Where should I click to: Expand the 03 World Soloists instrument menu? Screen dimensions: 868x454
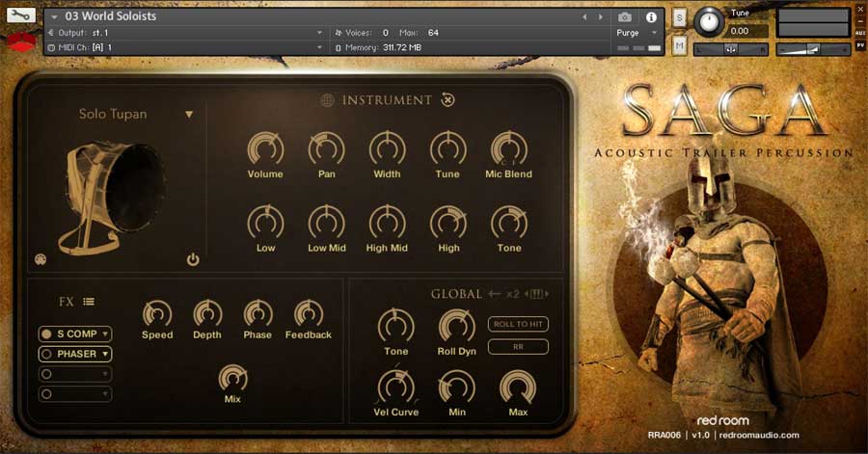point(54,17)
